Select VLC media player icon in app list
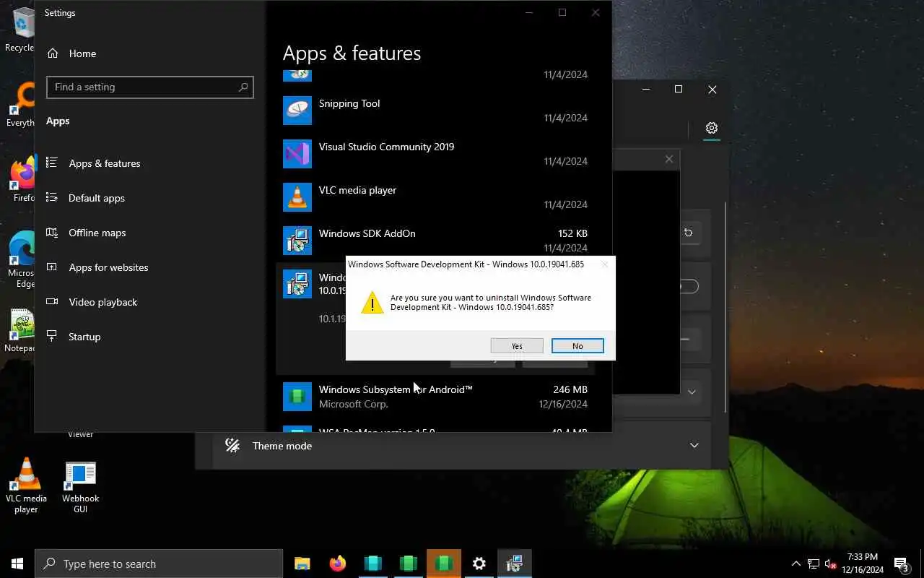Screen dimensions: 924x578 click(x=297, y=197)
